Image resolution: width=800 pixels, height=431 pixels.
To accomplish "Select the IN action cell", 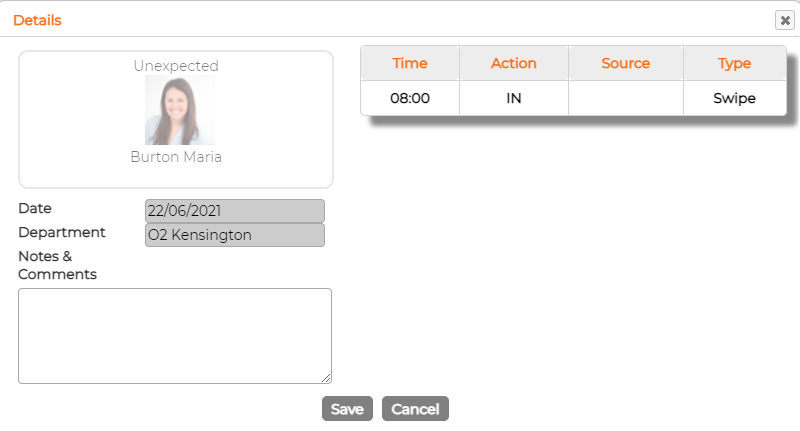I will click(x=514, y=98).
